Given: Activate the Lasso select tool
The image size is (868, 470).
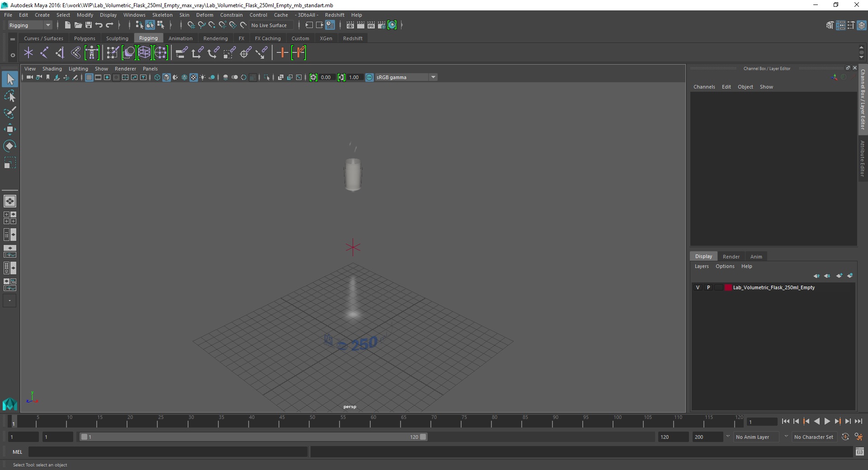Looking at the screenshot, I should (x=10, y=96).
